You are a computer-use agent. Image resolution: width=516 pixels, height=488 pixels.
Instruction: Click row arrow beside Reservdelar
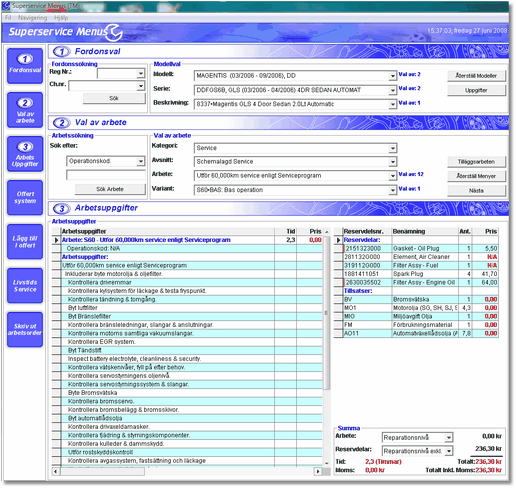pyautogui.click(x=338, y=240)
